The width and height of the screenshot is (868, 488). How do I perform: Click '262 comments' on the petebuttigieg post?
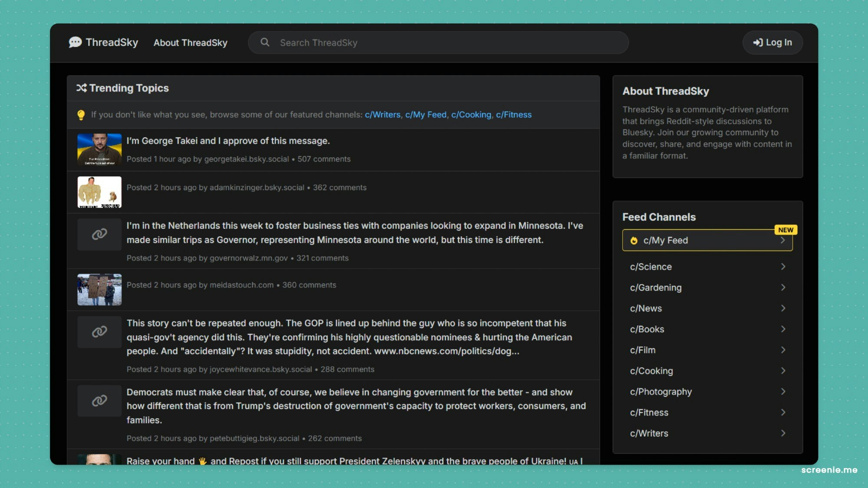(x=335, y=438)
